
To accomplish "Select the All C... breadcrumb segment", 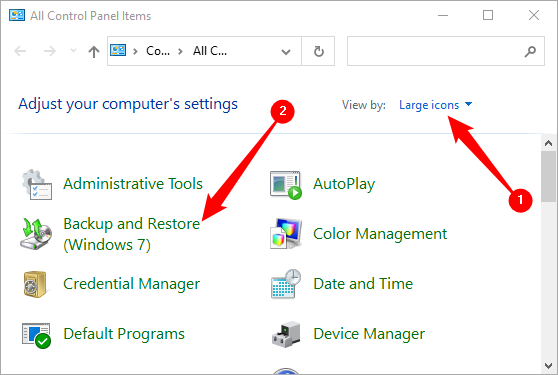I will 210,51.
